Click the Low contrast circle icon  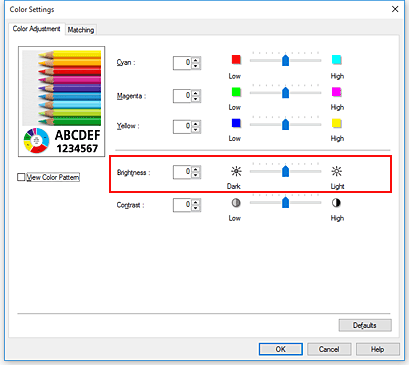point(236,203)
